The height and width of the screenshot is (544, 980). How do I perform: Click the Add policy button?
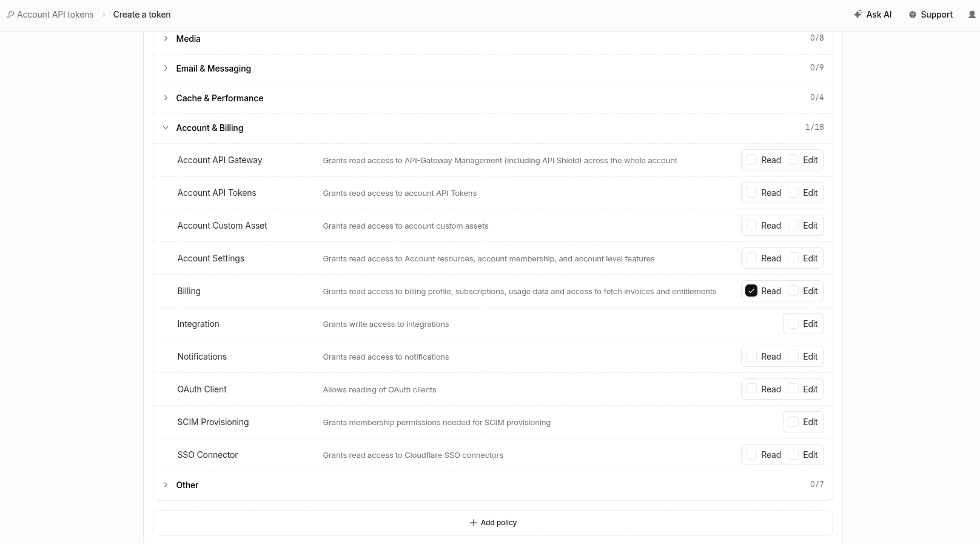click(x=493, y=523)
